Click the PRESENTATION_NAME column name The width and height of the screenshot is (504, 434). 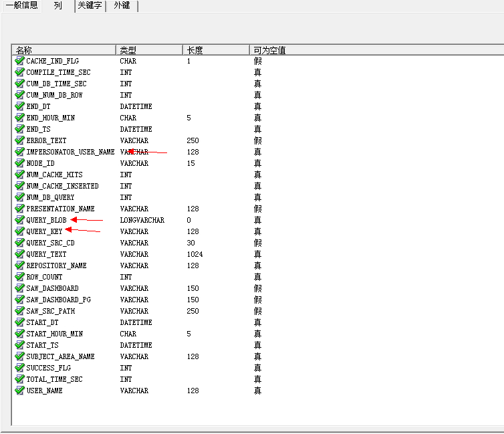[60, 209]
